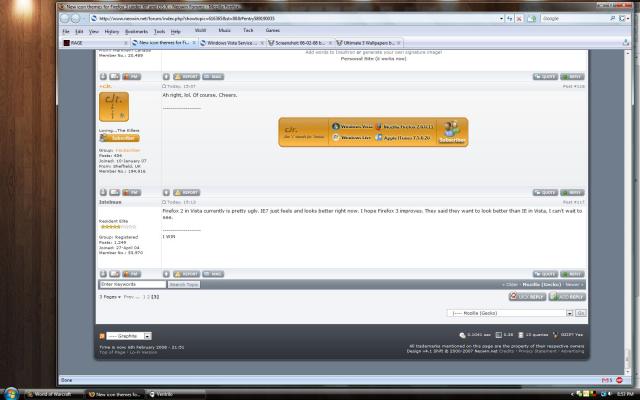Click the Mozilla Firefox entry in the signature banner

(x=404, y=127)
